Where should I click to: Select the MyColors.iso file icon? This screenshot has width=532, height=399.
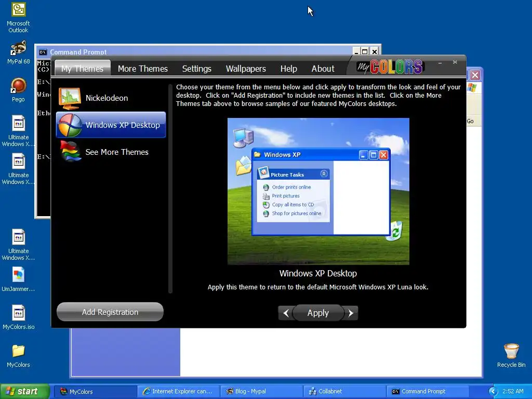click(x=18, y=317)
